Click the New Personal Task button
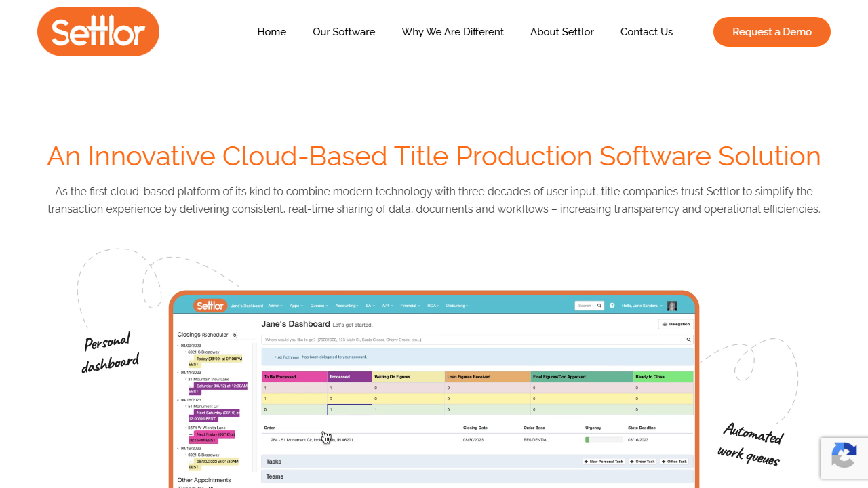 click(x=604, y=462)
